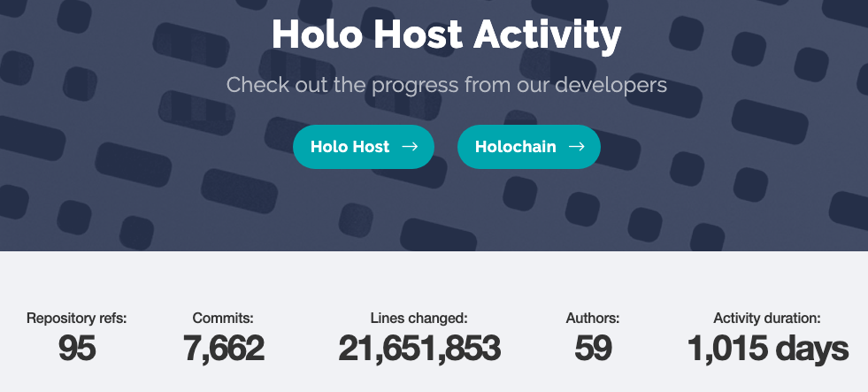Click the arrow icon inside Holo Host button
868x392 pixels.
410,147
